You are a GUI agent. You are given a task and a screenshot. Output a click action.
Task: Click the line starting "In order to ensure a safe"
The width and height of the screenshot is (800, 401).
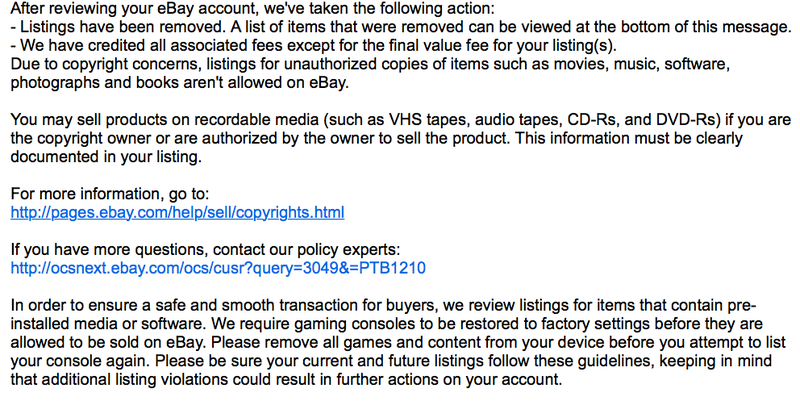point(383,305)
